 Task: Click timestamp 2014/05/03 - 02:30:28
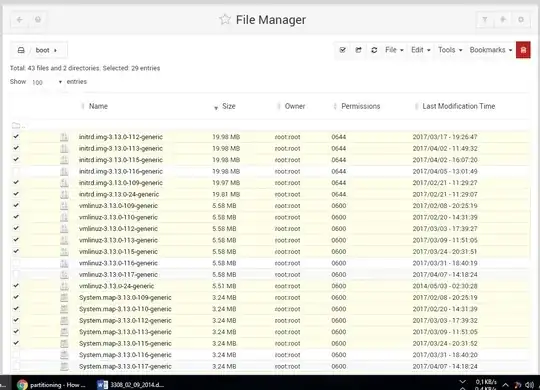[x=445, y=286]
